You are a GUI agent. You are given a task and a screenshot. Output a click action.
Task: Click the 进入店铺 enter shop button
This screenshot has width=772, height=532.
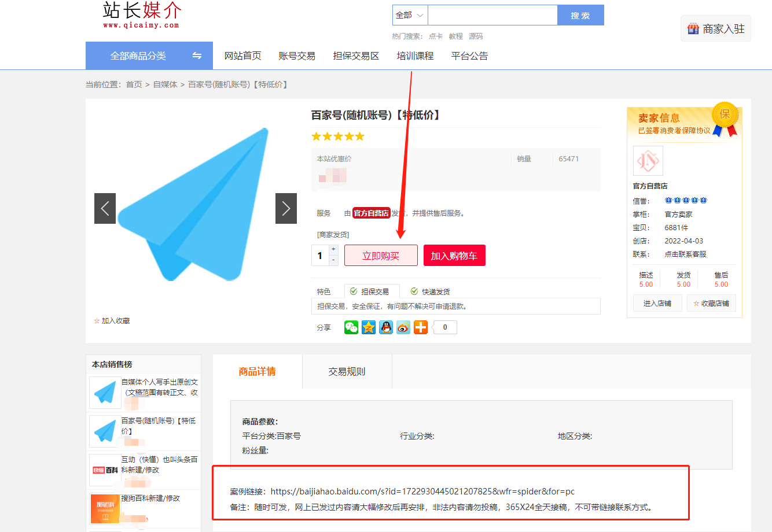(x=657, y=304)
